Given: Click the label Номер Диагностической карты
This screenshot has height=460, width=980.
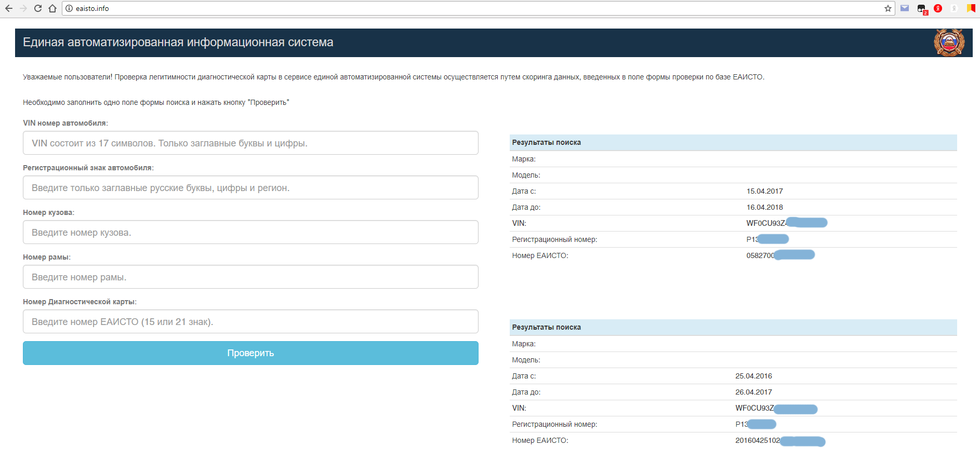Looking at the screenshot, I should pos(80,302).
